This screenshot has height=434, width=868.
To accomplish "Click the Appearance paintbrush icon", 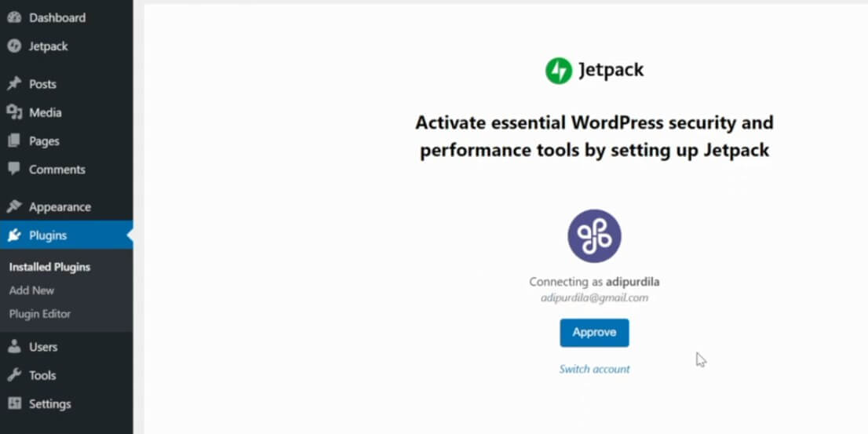I will click(x=14, y=206).
